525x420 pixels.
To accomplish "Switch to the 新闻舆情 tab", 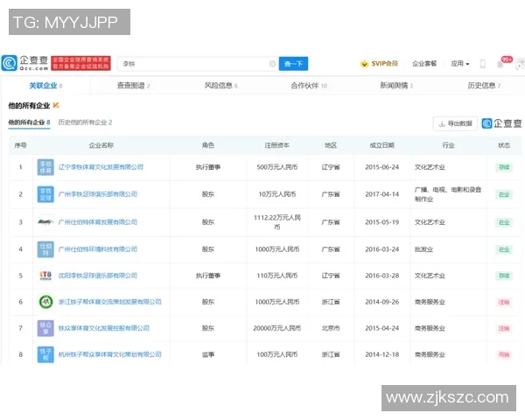I will coord(396,86).
